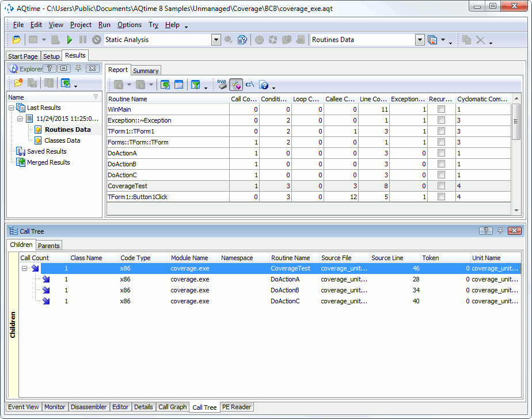Toggle the Recursive checkbox for DoActionA
Image resolution: width=532 pixels, height=419 pixels.
[x=441, y=153]
